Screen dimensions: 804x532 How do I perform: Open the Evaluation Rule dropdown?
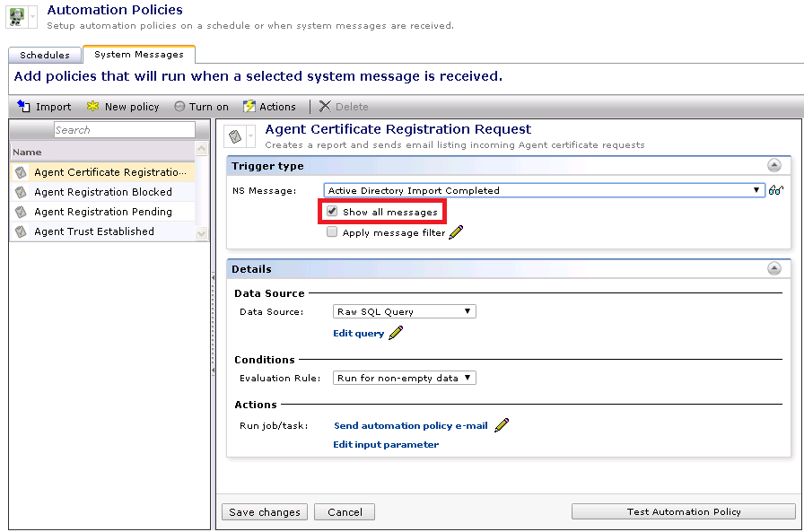(x=404, y=378)
